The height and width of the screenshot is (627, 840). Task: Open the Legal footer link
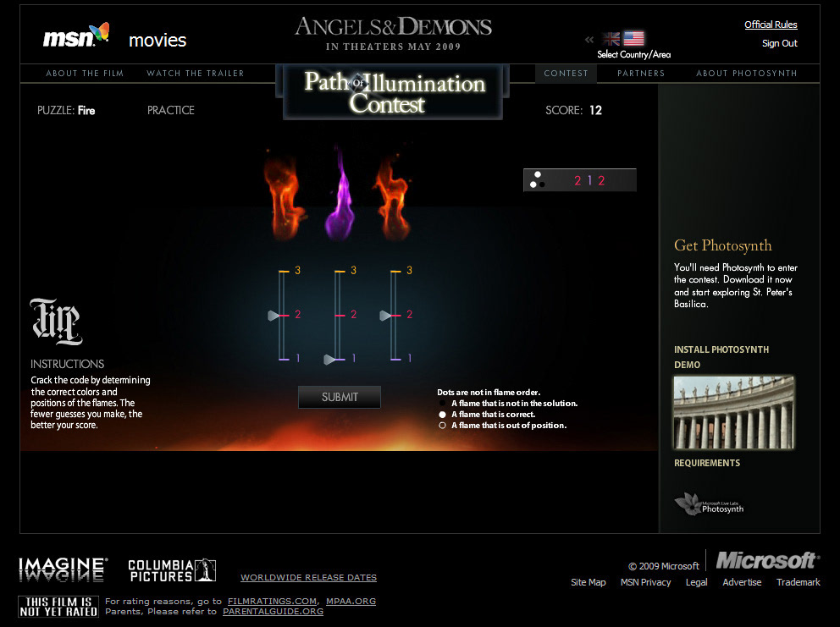click(696, 582)
